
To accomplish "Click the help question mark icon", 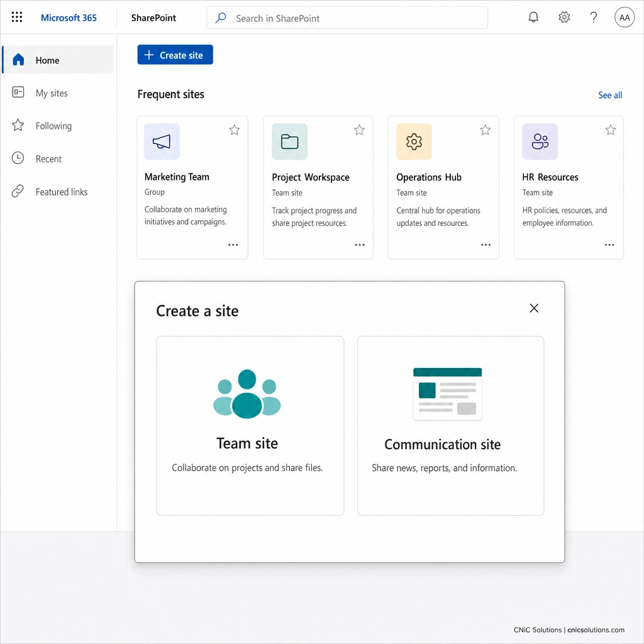I will [x=594, y=17].
